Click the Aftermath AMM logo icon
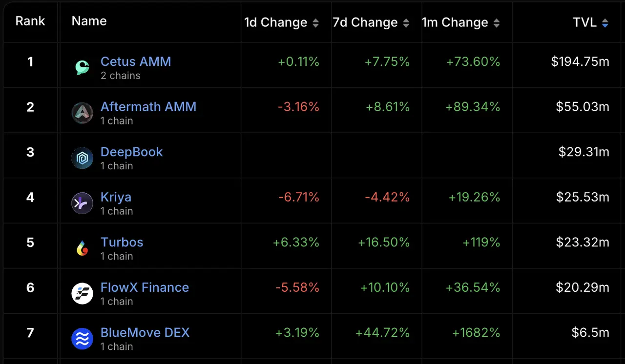 point(83,113)
